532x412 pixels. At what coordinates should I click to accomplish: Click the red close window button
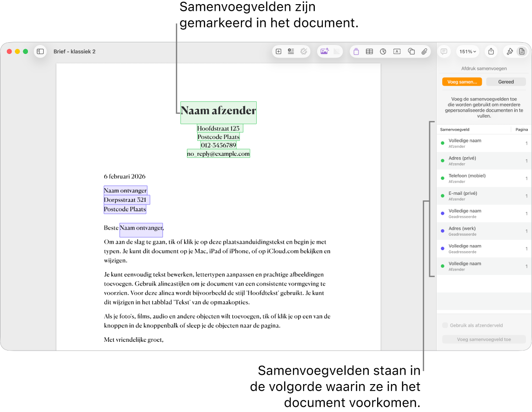pyautogui.click(x=9, y=52)
